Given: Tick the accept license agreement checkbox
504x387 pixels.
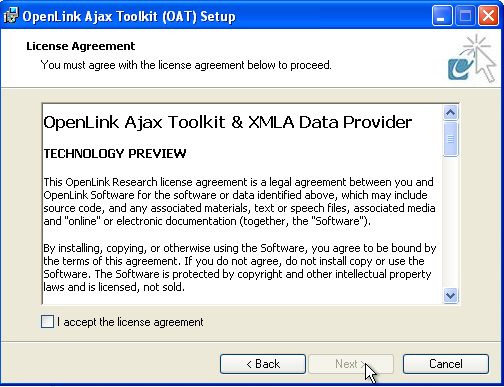Looking at the screenshot, I should (47, 322).
